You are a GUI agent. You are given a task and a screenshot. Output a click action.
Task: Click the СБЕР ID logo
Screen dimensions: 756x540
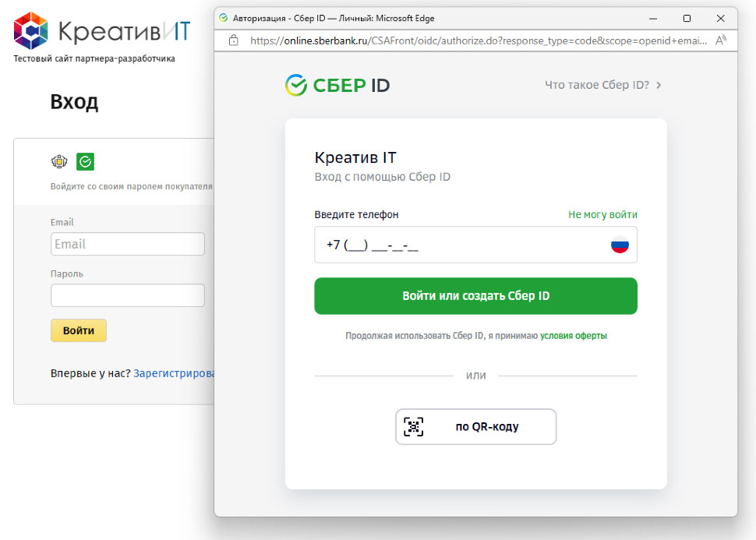[x=337, y=85]
